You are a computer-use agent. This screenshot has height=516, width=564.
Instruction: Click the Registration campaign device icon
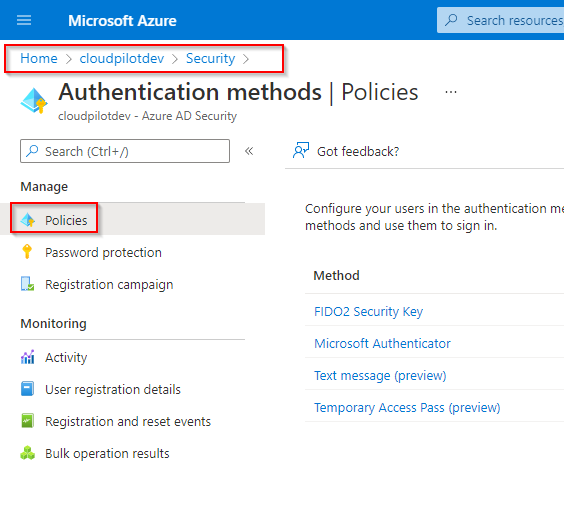[27, 284]
